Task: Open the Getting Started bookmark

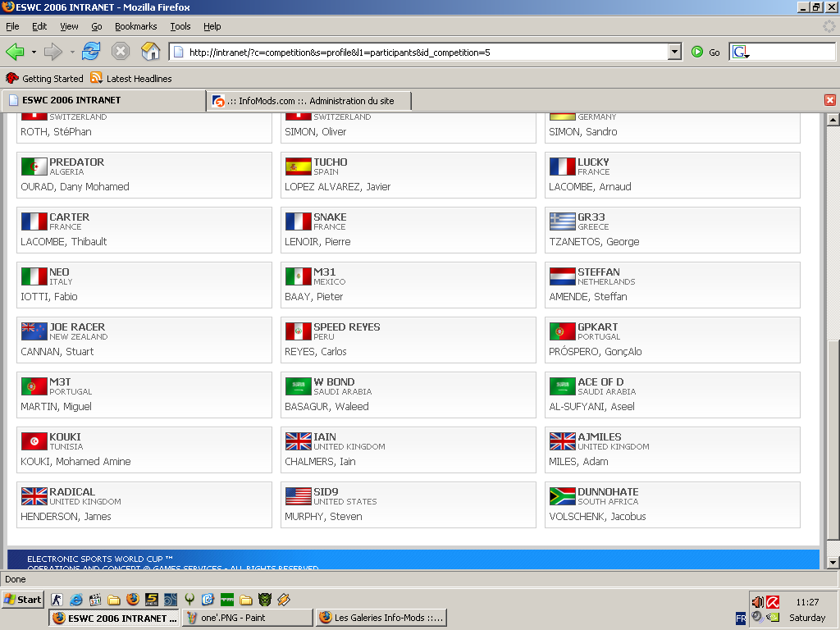Action: pyautogui.click(x=44, y=78)
